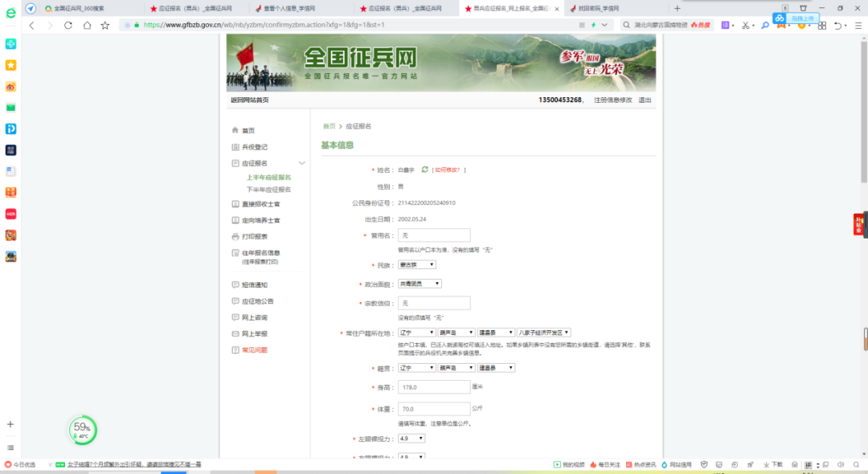The height and width of the screenshot is (474, 868).
Task: Click the browser back arrow
Action: tap(32, 25)
